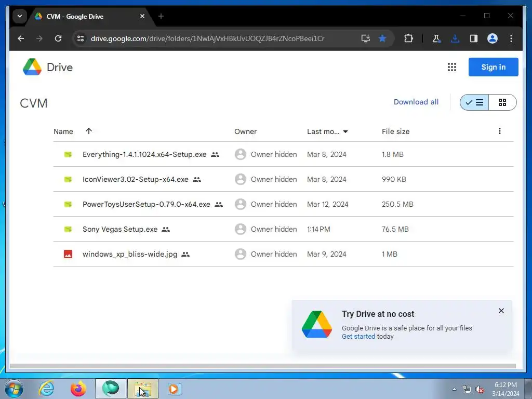Open PowerToysUserSetup-0.79.0-x64.exe

click(146, 204)
